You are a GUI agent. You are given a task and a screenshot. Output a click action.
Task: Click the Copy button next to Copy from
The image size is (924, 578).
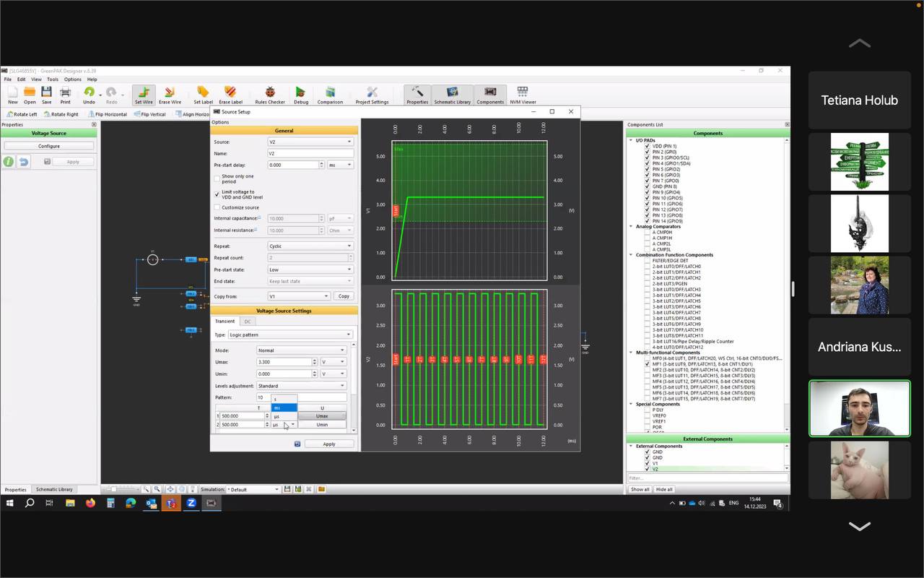(x=344, y=296)
